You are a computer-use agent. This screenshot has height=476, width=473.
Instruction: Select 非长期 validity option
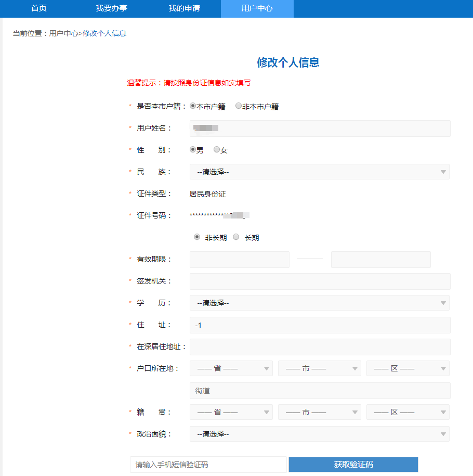[196, 236]
